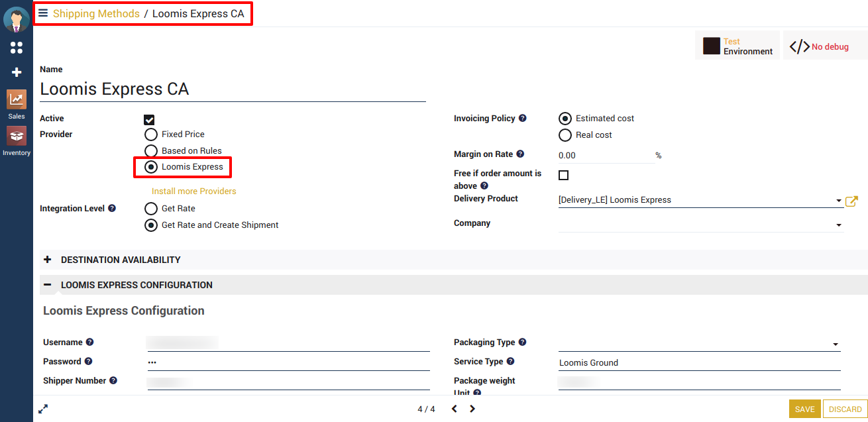
Task: Click the hamburger menu icon
Action: (x=43, y=13)
